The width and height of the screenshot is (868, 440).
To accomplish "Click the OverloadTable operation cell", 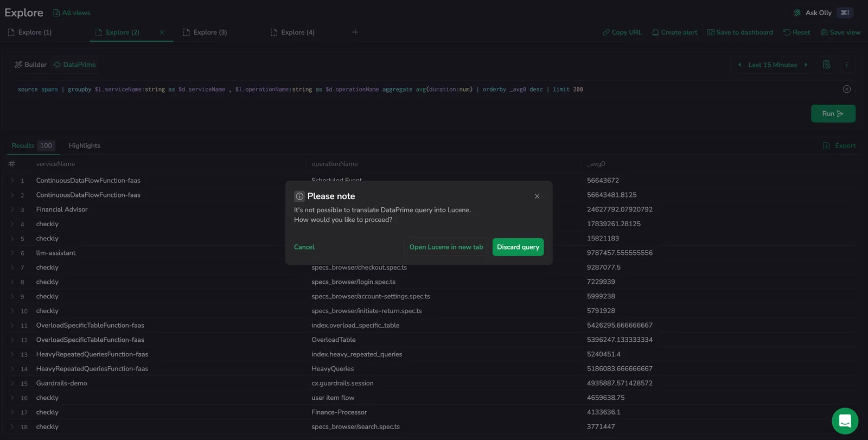I will (334, 340).
